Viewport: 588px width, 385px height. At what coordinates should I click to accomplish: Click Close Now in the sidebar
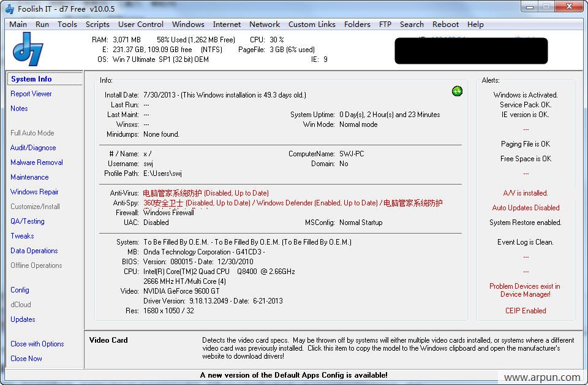pyautogui.click(x=26, y=359)
